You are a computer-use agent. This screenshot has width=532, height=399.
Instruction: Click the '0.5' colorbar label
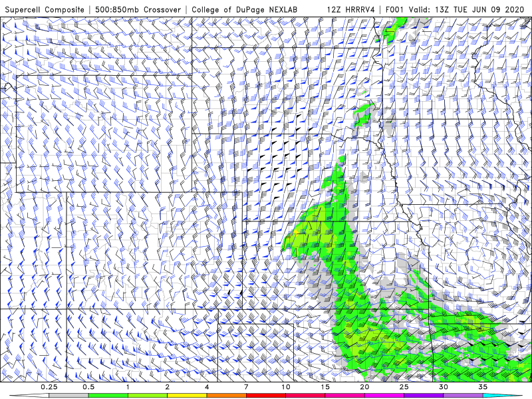[88, 387]
